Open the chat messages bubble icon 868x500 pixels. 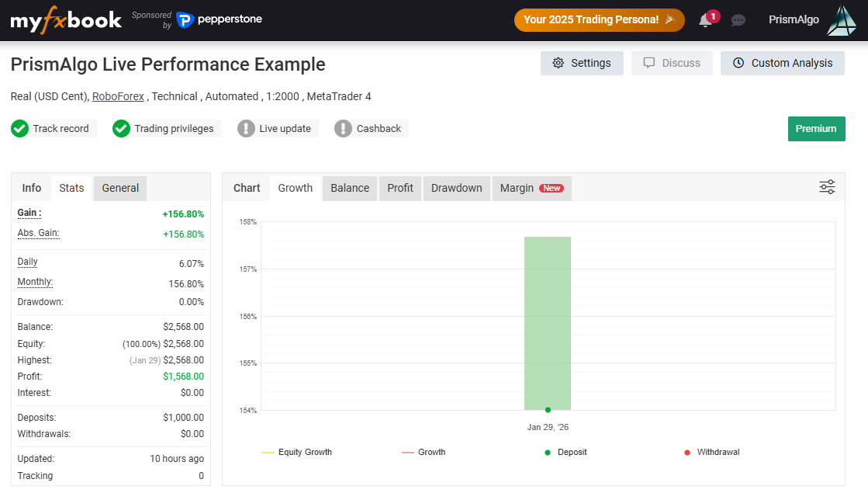(738, 20)
